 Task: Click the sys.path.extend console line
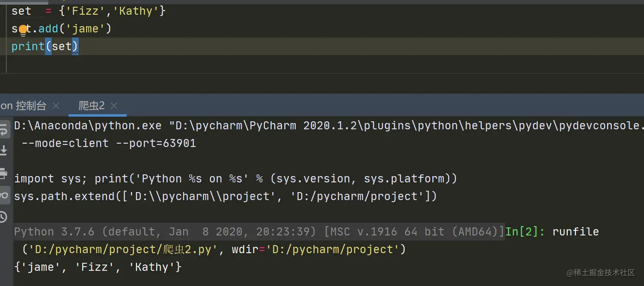pyautogui.click(x=226, y=196)
